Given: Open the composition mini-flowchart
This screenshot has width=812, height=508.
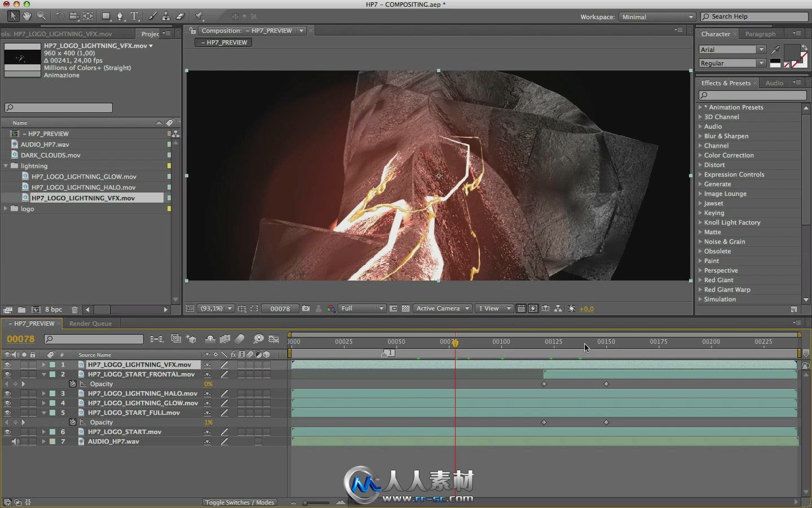Looking at the screenshot, I should pyautogui.click(x=157, y=339).
